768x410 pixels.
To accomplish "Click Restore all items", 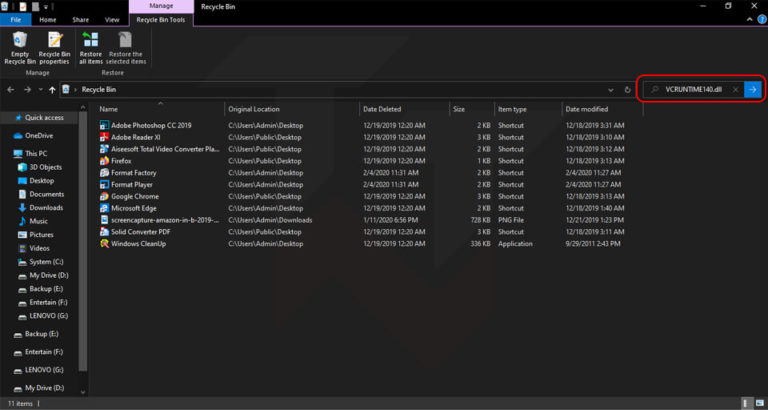I will coord(91,48).
